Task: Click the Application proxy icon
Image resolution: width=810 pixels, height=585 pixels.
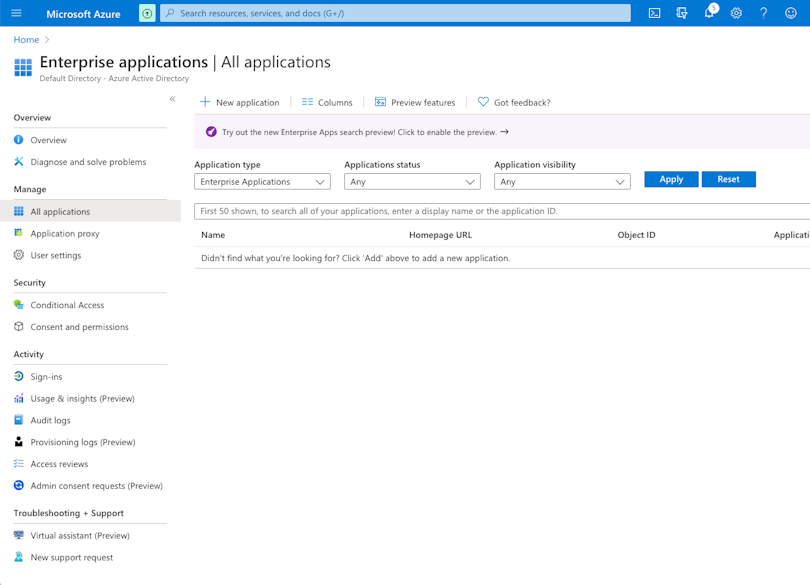Action: pos(19,233)
